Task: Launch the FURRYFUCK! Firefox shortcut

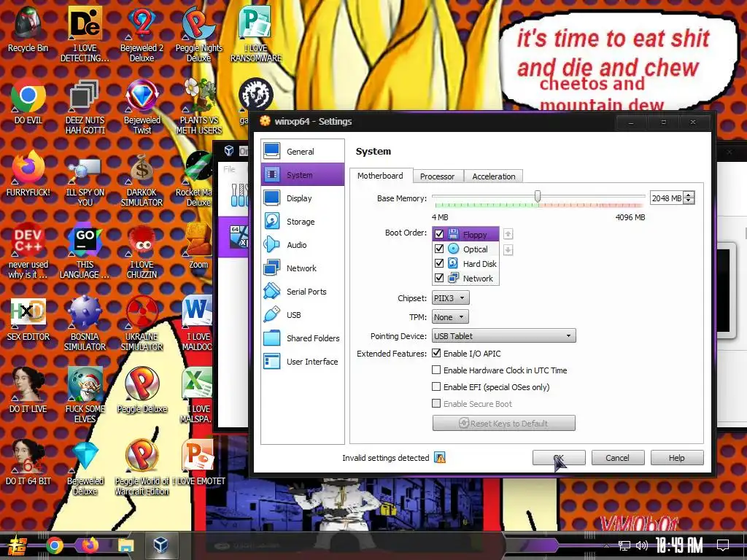Action: click(28, 174)
